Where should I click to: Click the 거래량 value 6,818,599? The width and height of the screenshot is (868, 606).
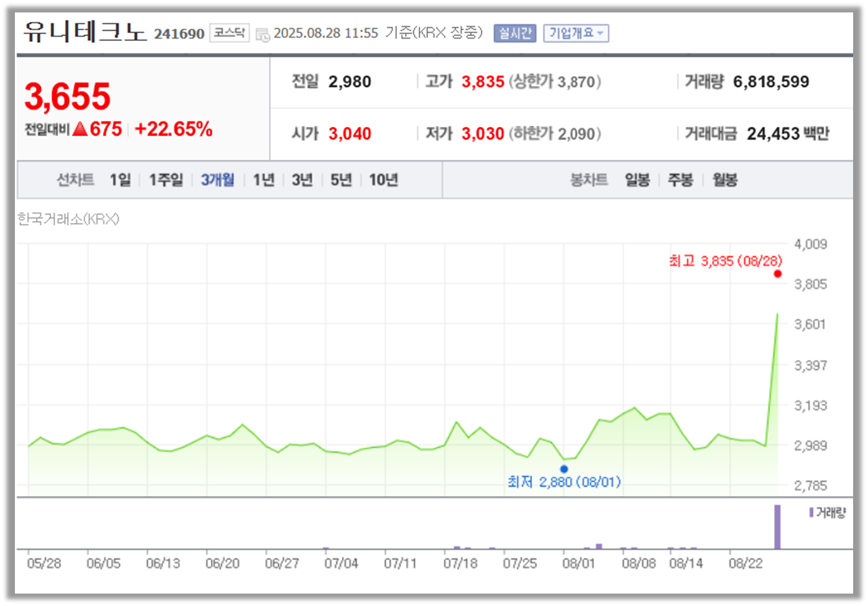click(x=771, y=82)
